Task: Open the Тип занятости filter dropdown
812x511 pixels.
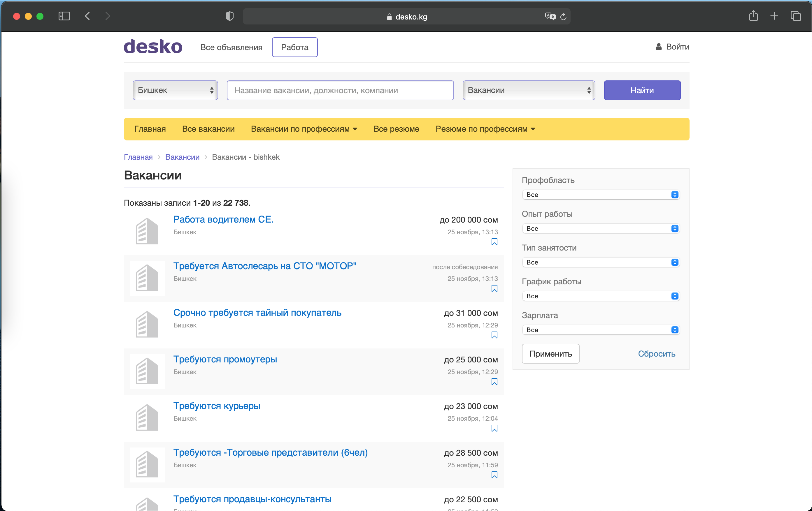Action: tap(601, 262)
